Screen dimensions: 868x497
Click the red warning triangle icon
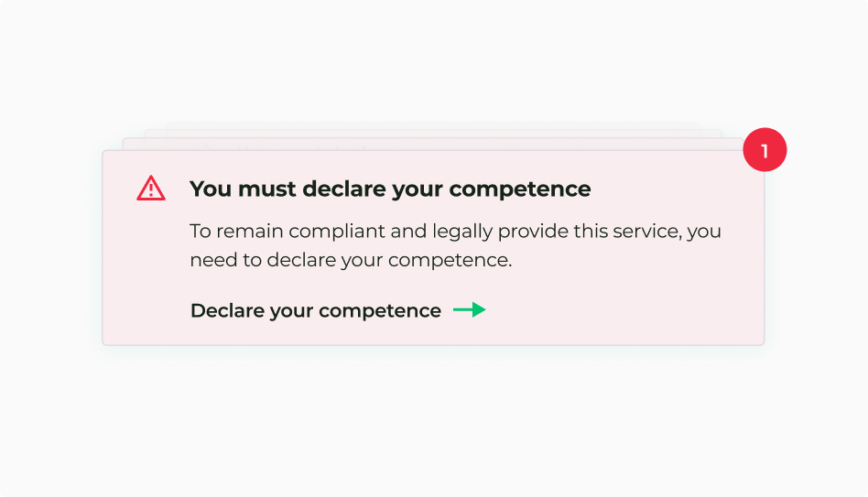click(151, 189)
